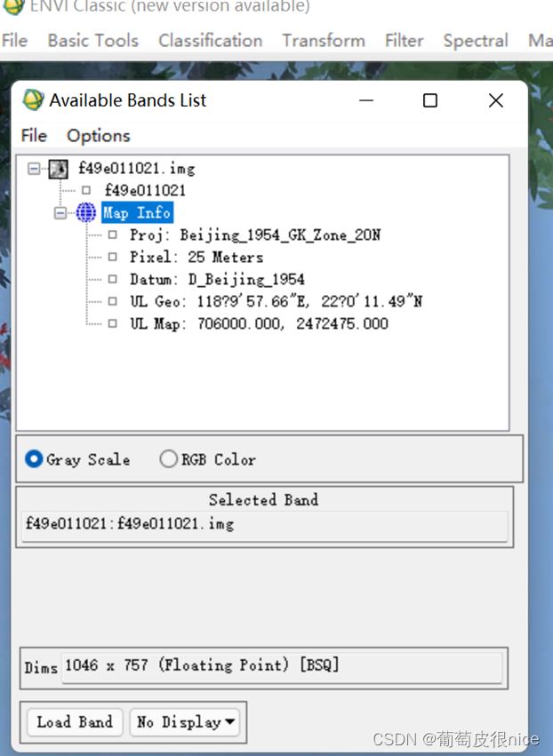This screenshot has height=756, width=553.
Task: Collapse the Map Info tree node
Action: point(60,212)
